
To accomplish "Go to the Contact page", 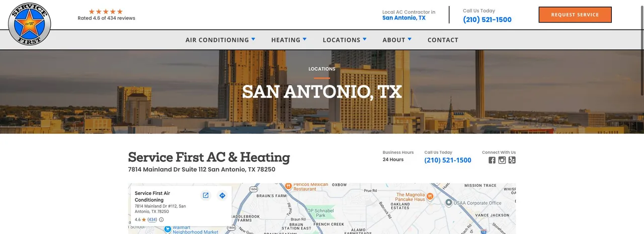I will tap(443, 40).
